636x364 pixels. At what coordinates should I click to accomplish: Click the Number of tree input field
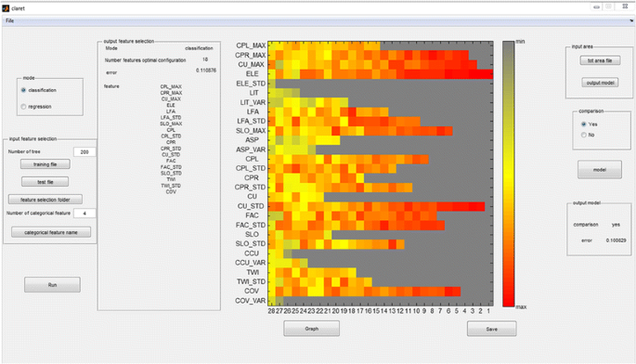coord(84,151)
